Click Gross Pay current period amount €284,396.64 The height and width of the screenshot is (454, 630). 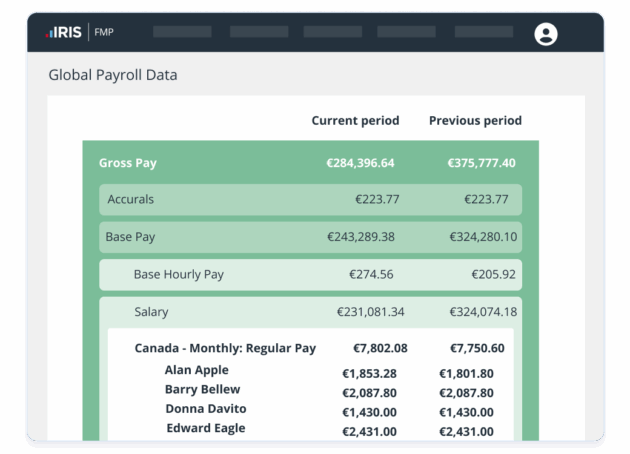click(x=360, y=163)
